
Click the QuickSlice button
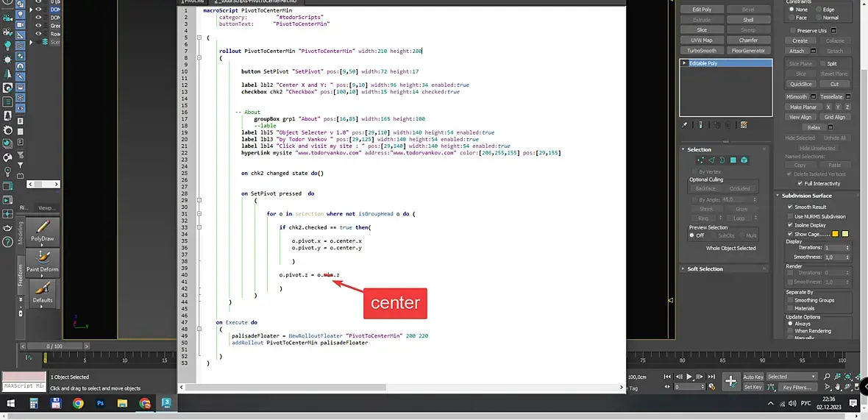click(x=800, y=84)
